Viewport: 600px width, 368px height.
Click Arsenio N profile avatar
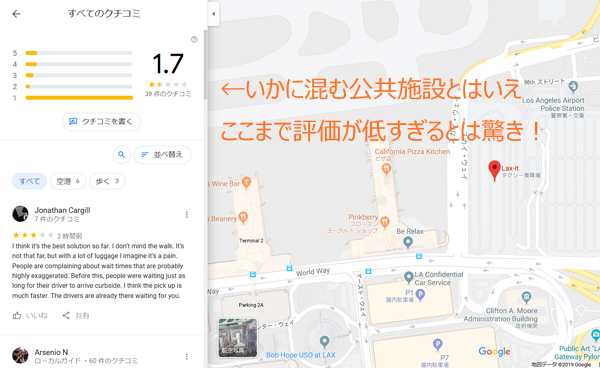[20, 355]
